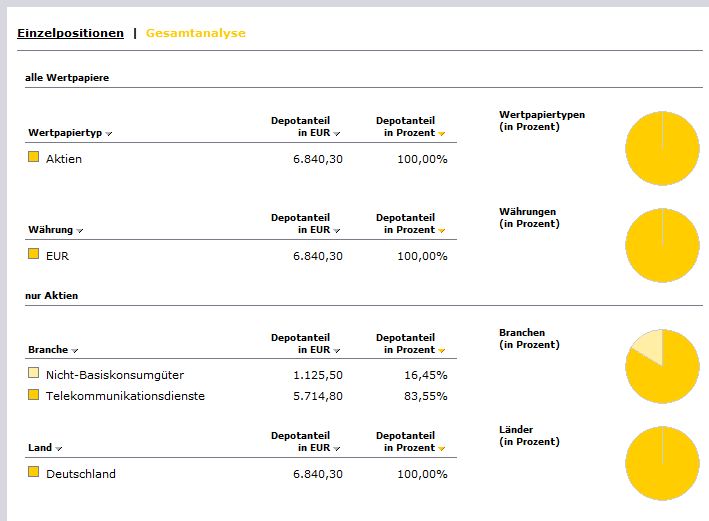This screenshot has width=709, height=521.
Task: Click the Länder pie chart
Action: pyautogui.click(x=662, y=463)
